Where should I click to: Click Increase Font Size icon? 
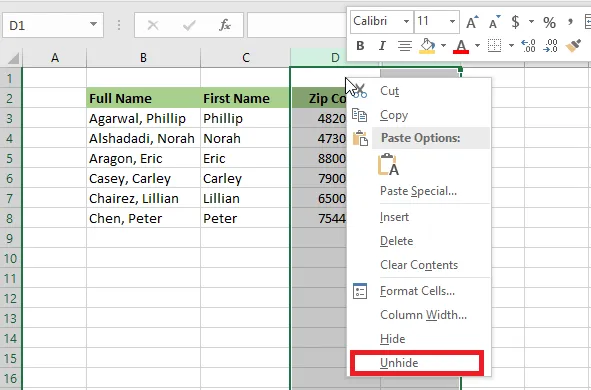[x=472, y=22]
